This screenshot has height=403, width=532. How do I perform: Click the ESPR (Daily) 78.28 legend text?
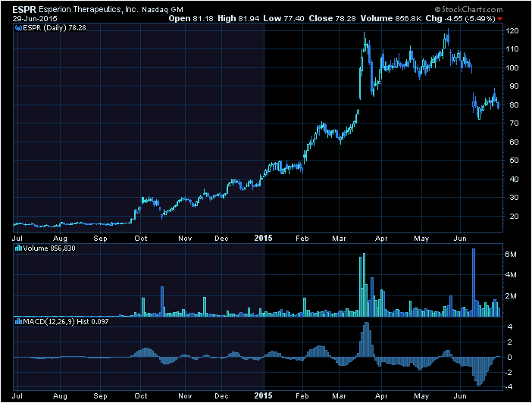tap(55, 28)
